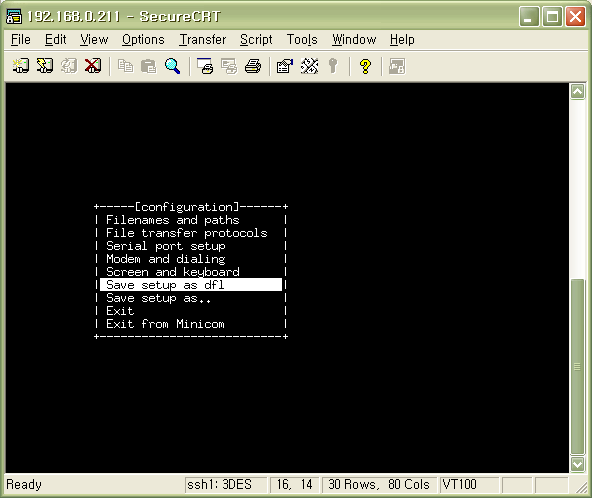
Task: Click 'Ready' text in status bar
Action: coord(24,484)
